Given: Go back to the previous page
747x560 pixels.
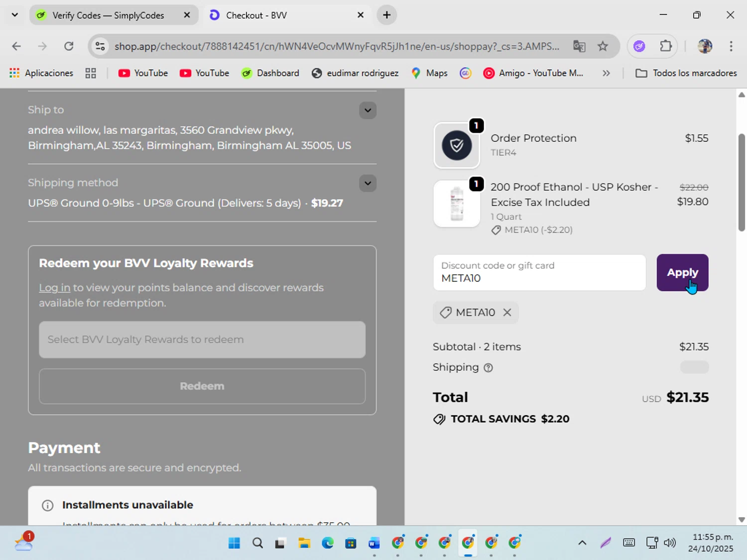Looking at the screenshot, I should tap(16, 46).
